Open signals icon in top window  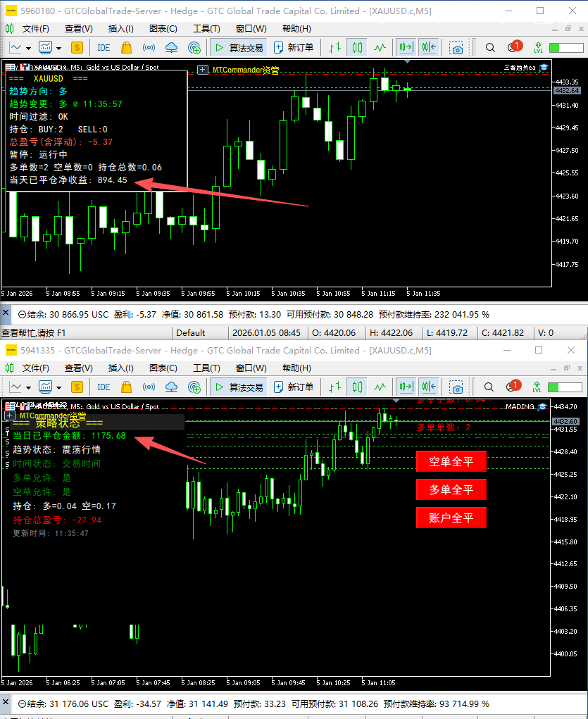149,48
